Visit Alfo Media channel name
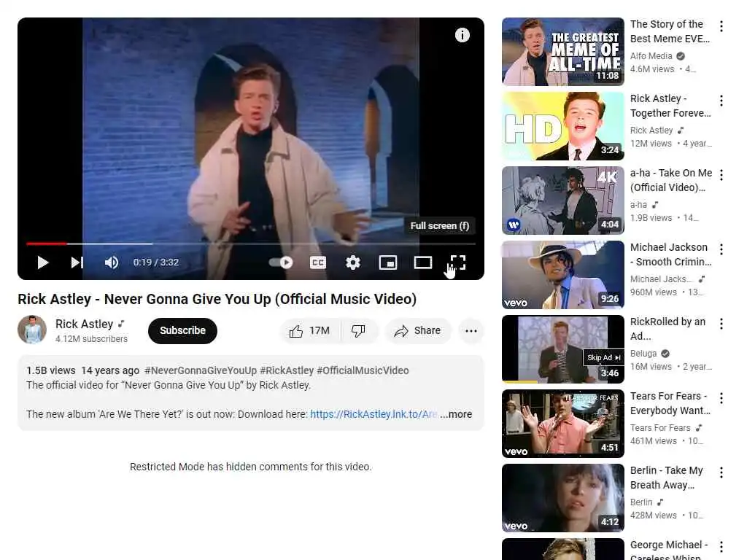 click(651, 55)
